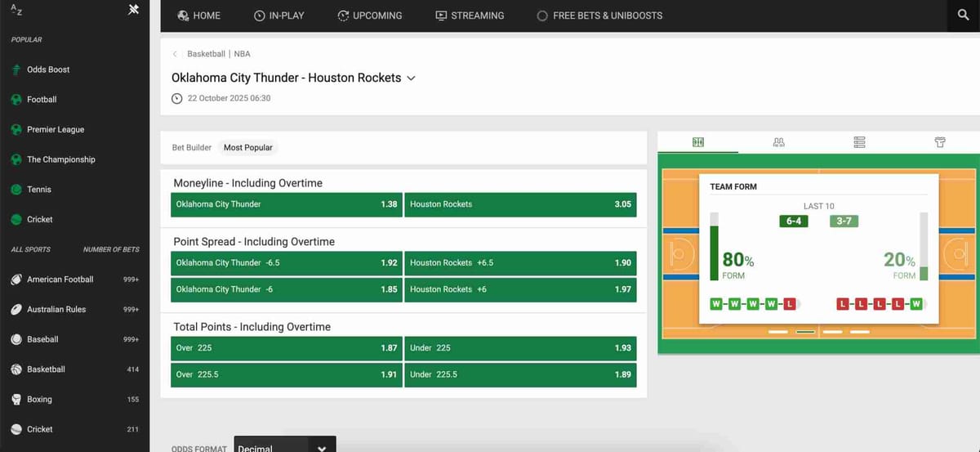Click the popular Cricket ball icon
The image size is (980, 452).
point(16,219)
